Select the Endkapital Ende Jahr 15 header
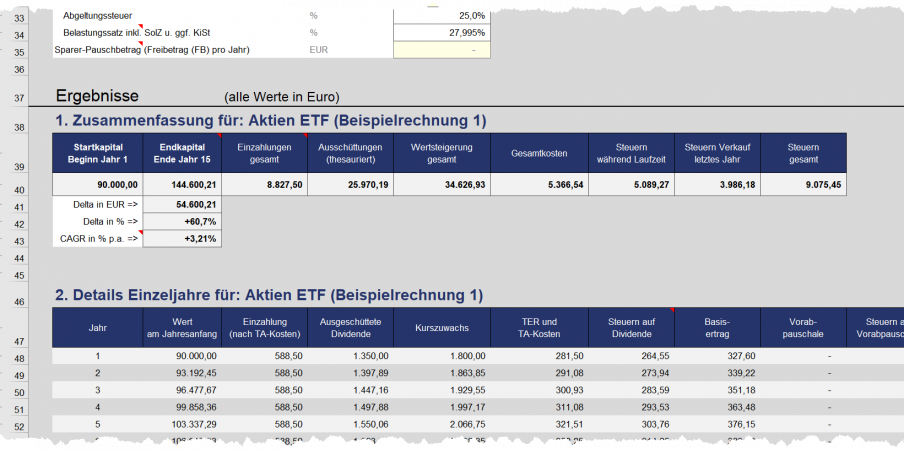Viewport: 904px width, 450px height. click(182, 154)
